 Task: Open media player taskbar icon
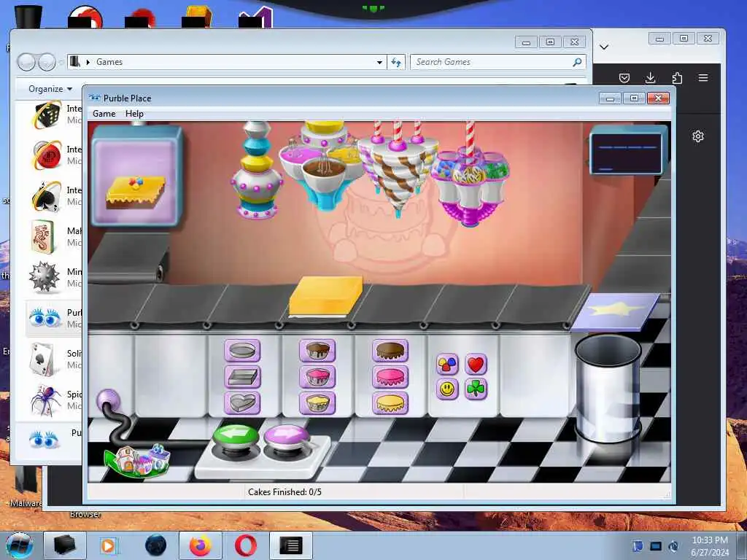[108, 545]
